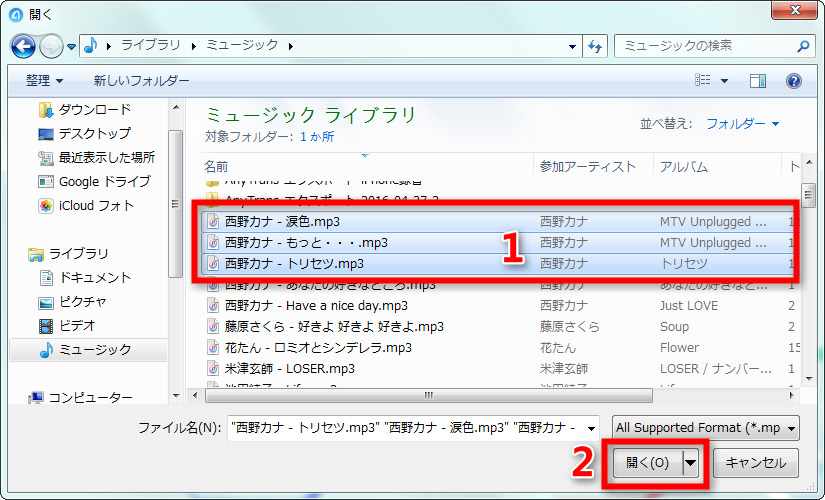
Task: Open the recent pages dropdown arrow
Action: [72, 47]
